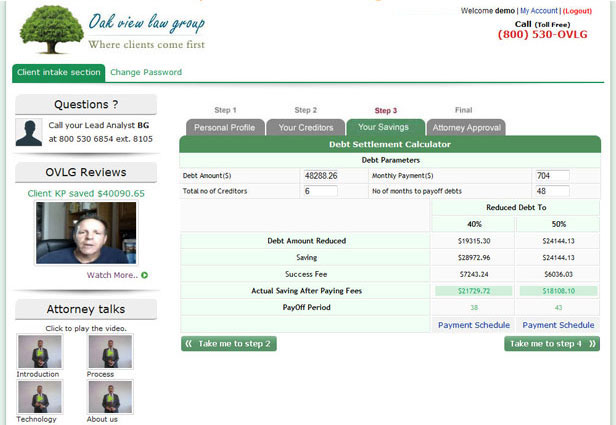Click the $28972.96 saving value
Image resolution: width=616 pixels, height=425 pixels.
click(x=474, y=258)
